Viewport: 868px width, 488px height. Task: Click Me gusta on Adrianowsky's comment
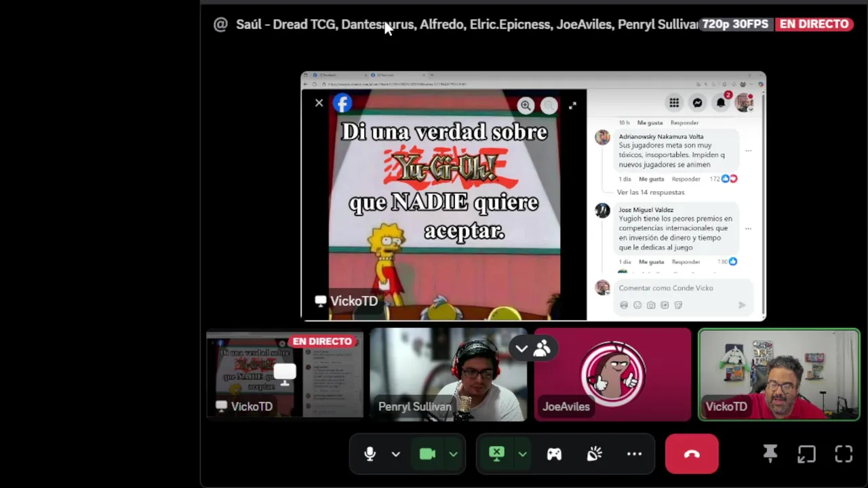click(x=651, y=179)
